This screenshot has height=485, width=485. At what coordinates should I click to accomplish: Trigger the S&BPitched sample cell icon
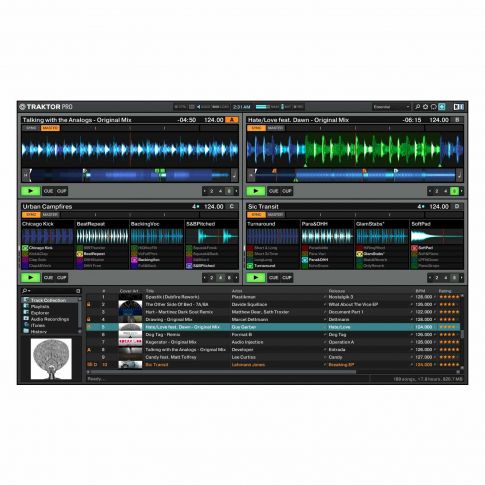(189, 266)
